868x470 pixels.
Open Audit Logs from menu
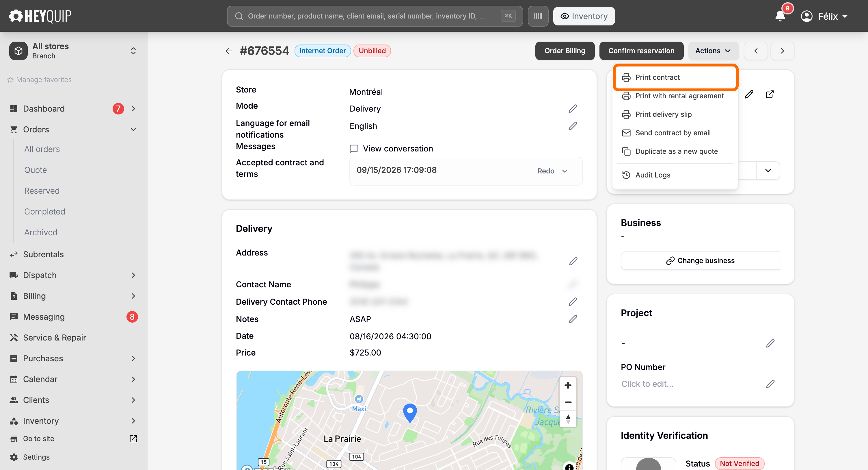[675, 175]
